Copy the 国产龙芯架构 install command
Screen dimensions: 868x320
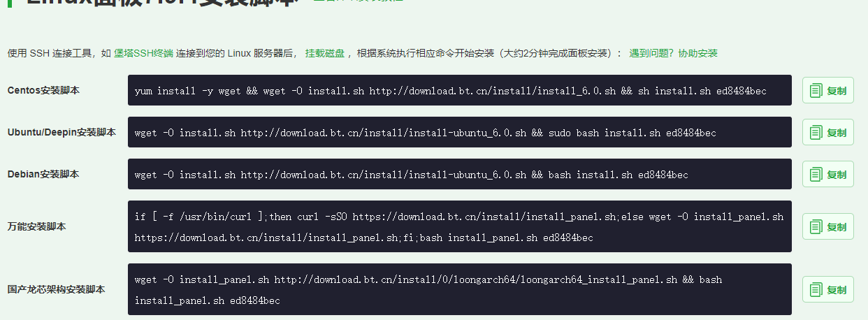pyautogui.click(x=828, y=289)
